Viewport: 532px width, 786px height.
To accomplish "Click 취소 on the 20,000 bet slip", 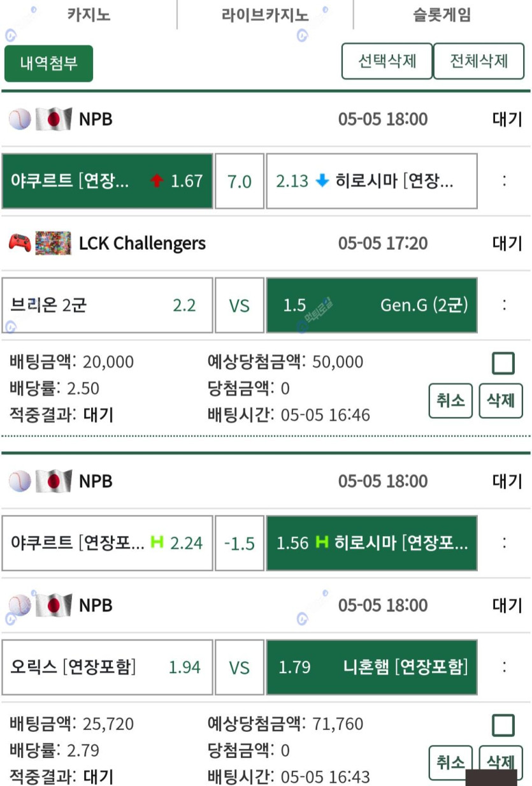I will pos(450,400).
